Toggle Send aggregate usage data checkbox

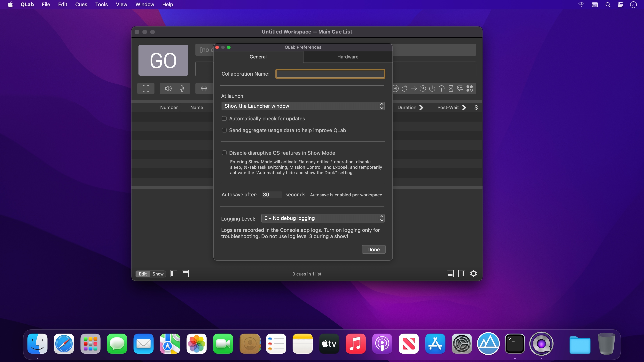click(x=224, y=130)
